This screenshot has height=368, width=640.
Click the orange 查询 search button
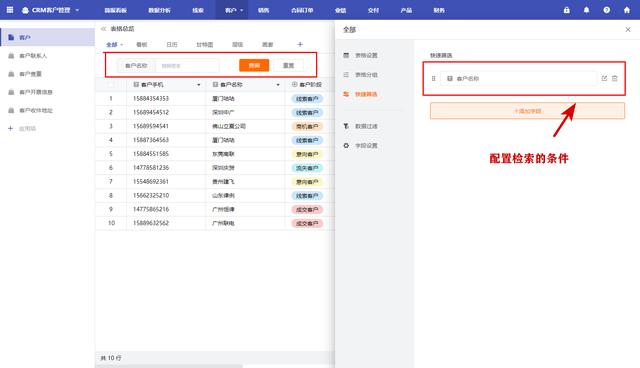[254, 65]
